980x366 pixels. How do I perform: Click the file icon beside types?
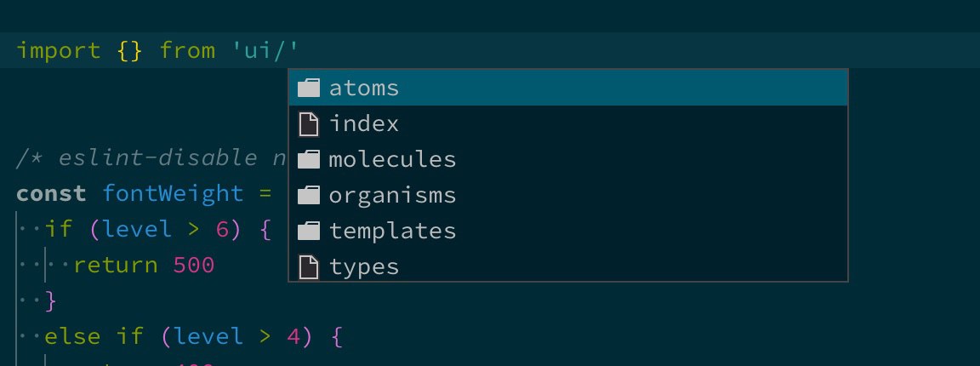[x=309, y=267]
